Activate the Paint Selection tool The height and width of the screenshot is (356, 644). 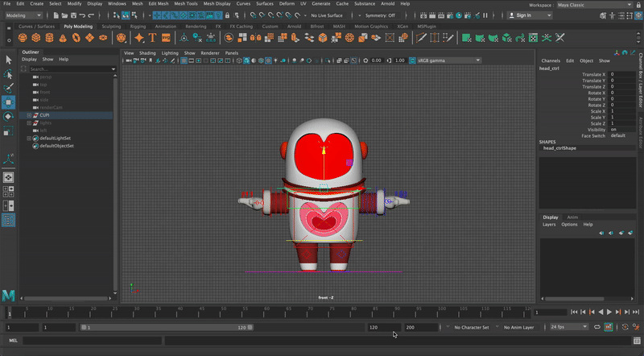click(x=8, y=88)
